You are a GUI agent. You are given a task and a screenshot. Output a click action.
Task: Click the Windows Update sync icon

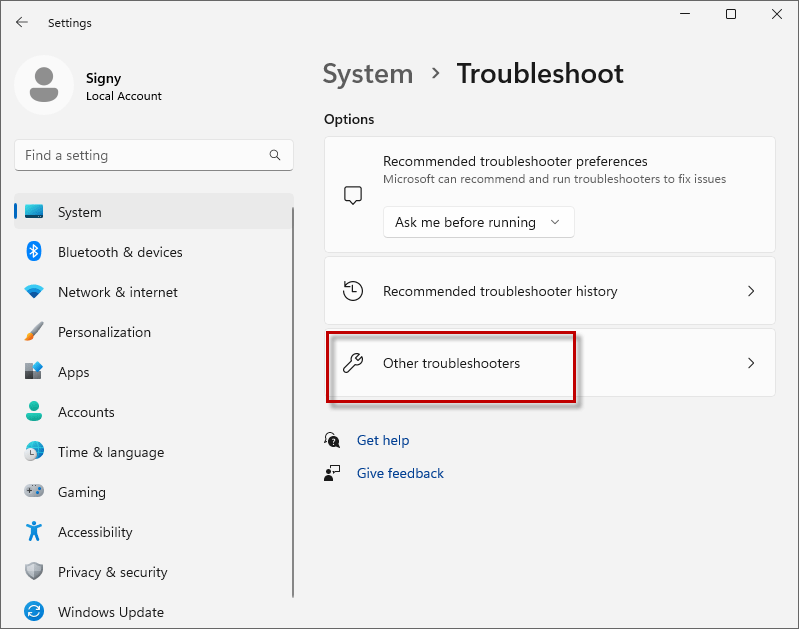pos(34,611)
